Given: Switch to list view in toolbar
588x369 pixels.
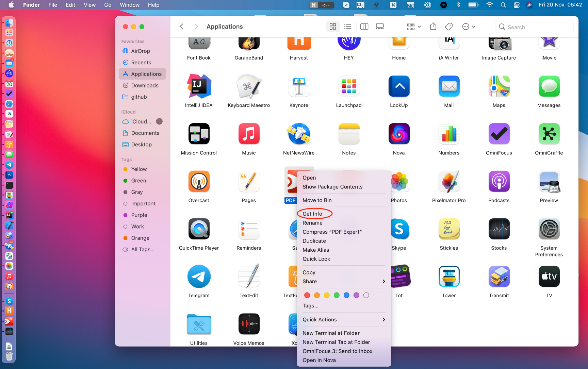Looking at the screenshot, I should click(348, 27).
